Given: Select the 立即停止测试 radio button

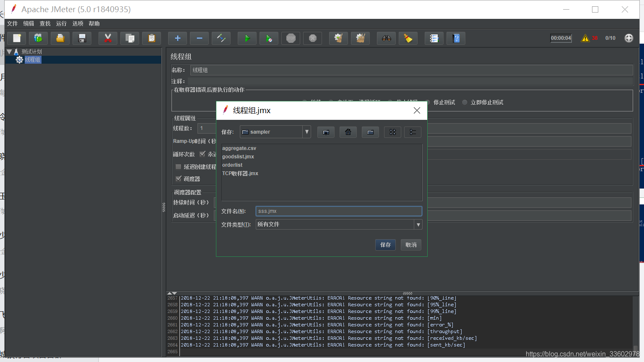Looking at the screenshot, I should [x=465, y=102].
